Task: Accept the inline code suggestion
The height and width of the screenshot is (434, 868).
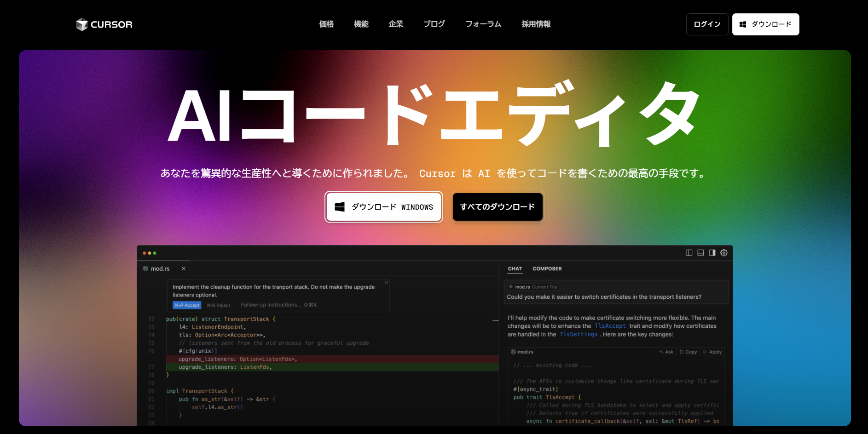Action: tap(187, 305)
